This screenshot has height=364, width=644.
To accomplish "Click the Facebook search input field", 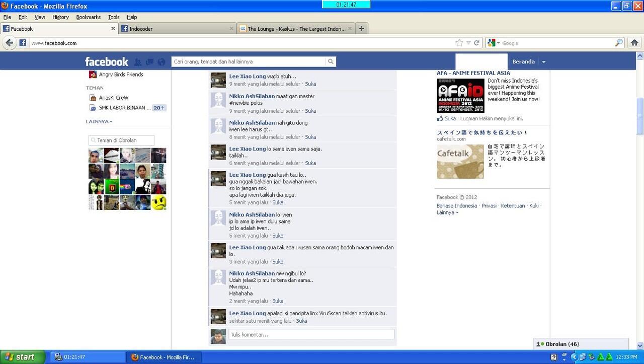I will click(249, 61).
